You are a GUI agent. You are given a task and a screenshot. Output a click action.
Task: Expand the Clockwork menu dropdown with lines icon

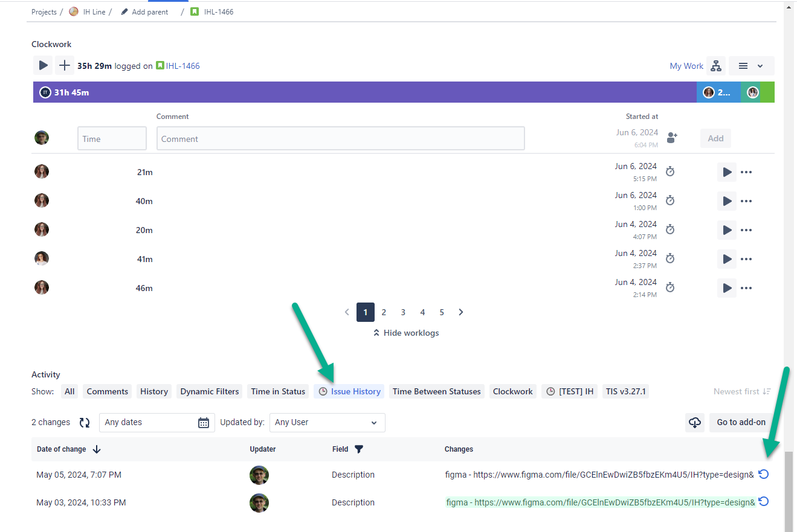751,66
